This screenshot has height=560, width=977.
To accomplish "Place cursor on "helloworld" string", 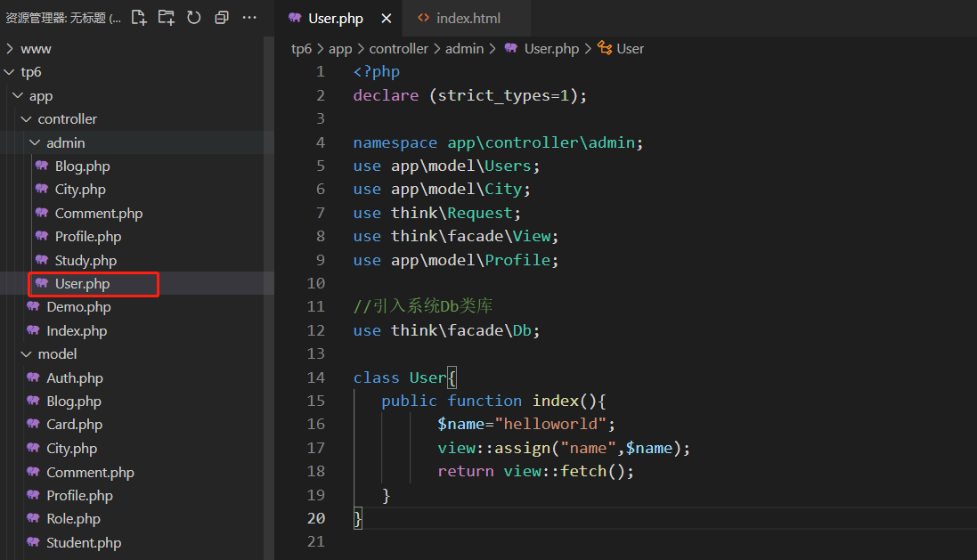I will click(550, 424).
